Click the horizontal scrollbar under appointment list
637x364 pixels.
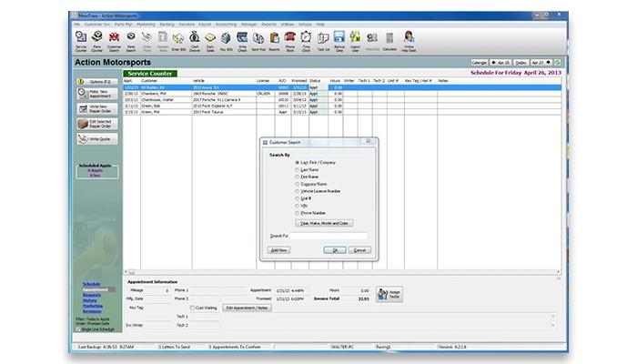click(342, 272)
